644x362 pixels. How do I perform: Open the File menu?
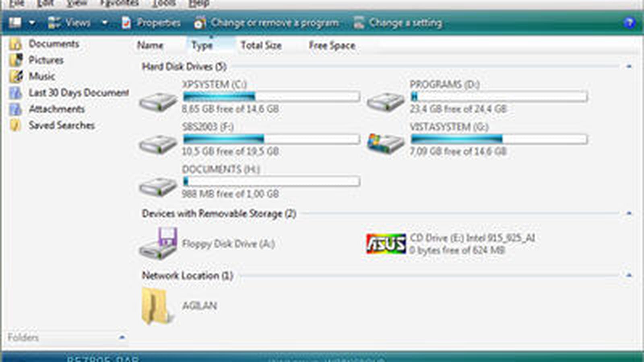point(17,3)
